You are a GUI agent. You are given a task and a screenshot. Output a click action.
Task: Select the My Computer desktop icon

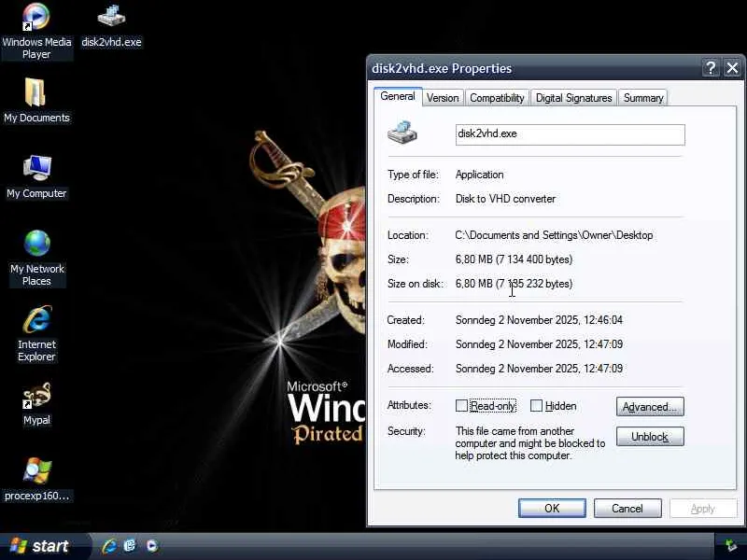click(x=36, y=175)
